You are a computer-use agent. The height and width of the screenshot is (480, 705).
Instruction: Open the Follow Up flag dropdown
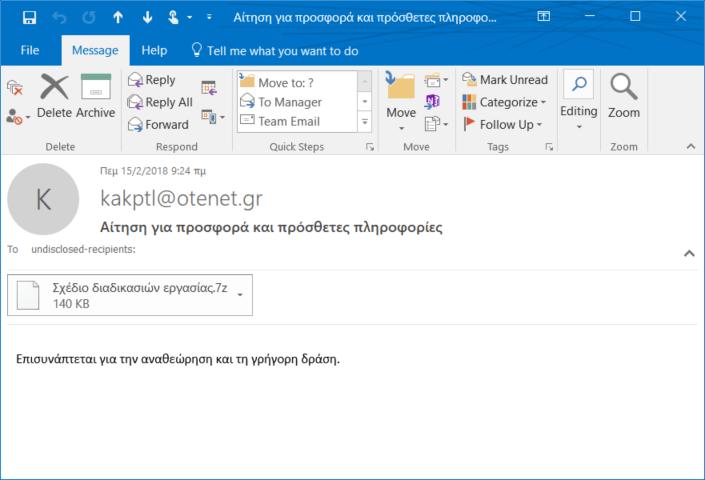(x=503, y=124)
